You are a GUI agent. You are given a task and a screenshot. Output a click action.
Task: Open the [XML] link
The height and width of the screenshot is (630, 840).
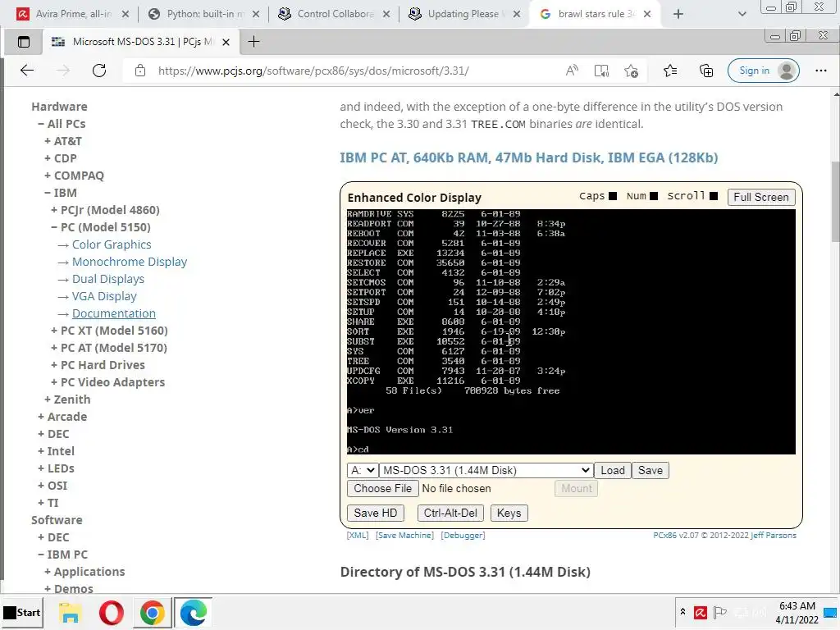[x=358, y=535]
